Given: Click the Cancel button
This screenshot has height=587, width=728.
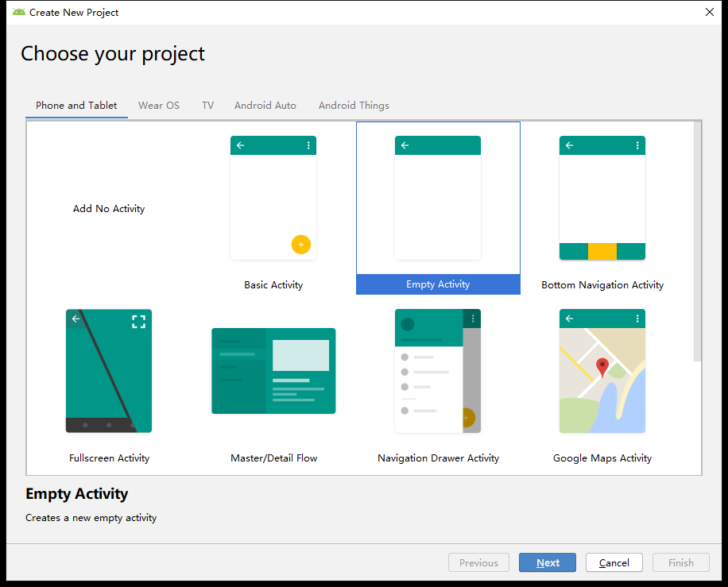Looking at the screenshot, I should point(614,562).
